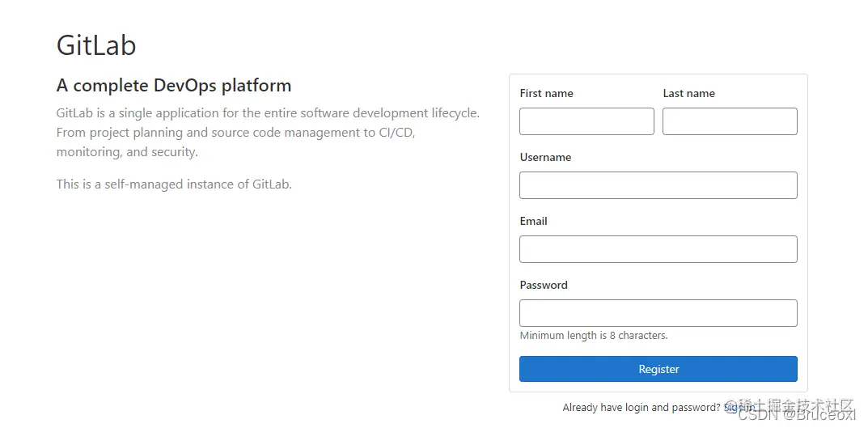Click the Last name label
The image size is (868, 428).
688,94
